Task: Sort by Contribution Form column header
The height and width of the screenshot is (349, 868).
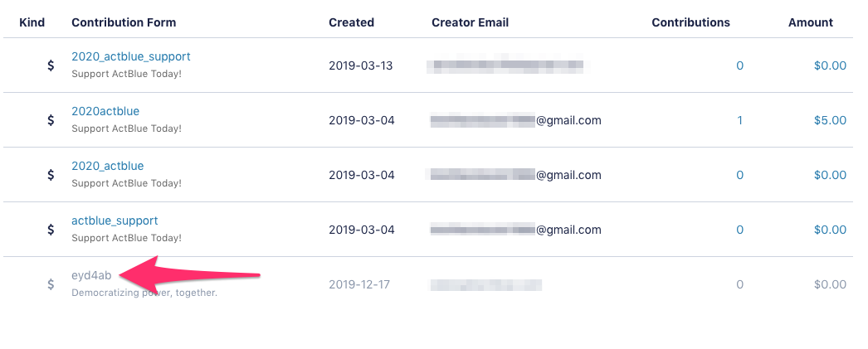Action: click(x=124, y=22)
